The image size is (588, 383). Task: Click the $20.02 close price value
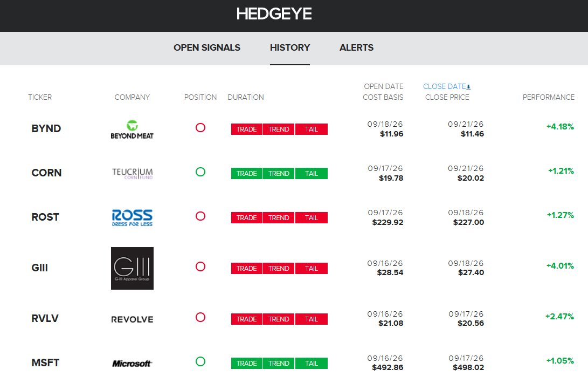tap(471, 179)
